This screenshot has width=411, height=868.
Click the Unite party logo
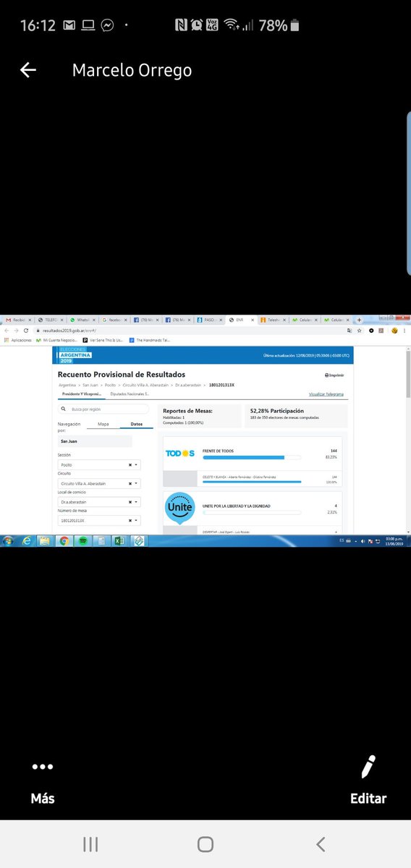click(180, 508)
